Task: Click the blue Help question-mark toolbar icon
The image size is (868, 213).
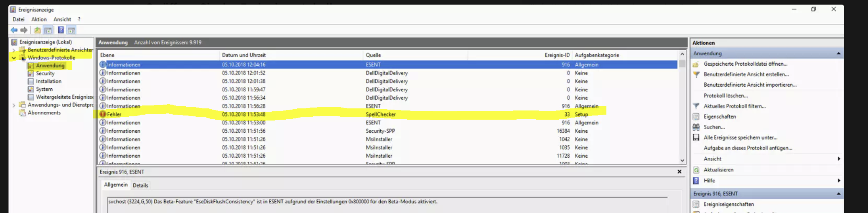Action: (61, 30)
